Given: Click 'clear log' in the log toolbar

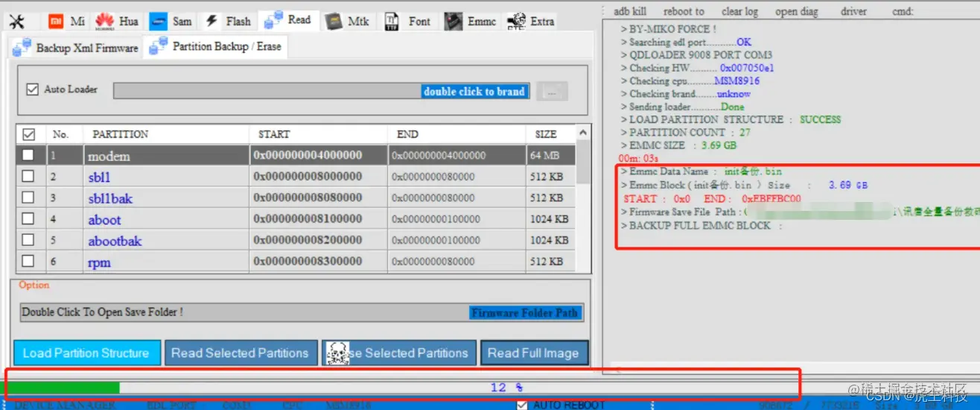Looking at the screenshot, I should click(739, 11).
